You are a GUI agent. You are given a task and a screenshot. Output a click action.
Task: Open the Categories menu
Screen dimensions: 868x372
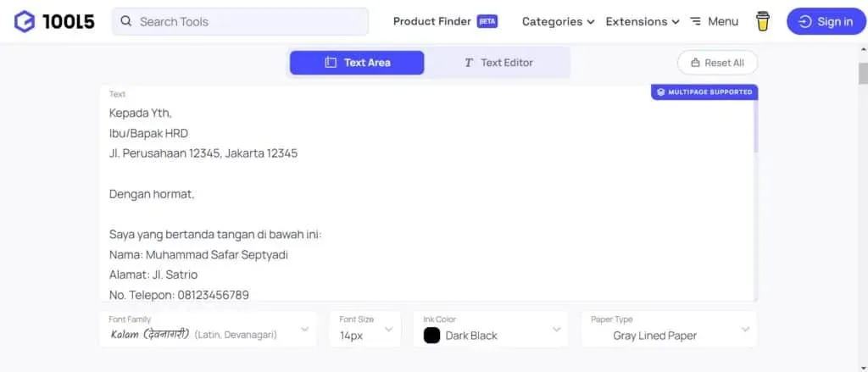tap(558, 22)
